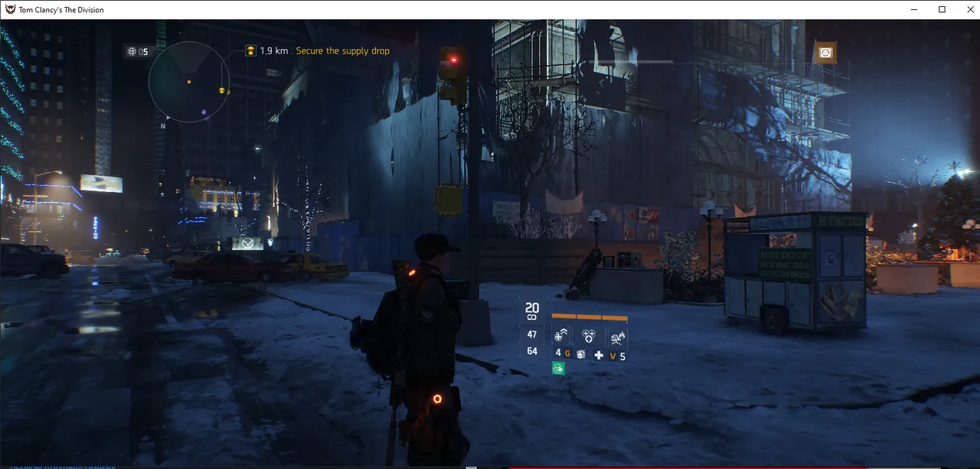
Task: Click the white target icon at top right
Action: click(x=825, y=52)
